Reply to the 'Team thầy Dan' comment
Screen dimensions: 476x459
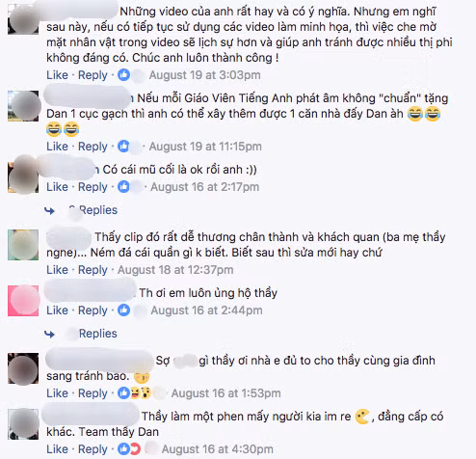(x=93, y=449)
